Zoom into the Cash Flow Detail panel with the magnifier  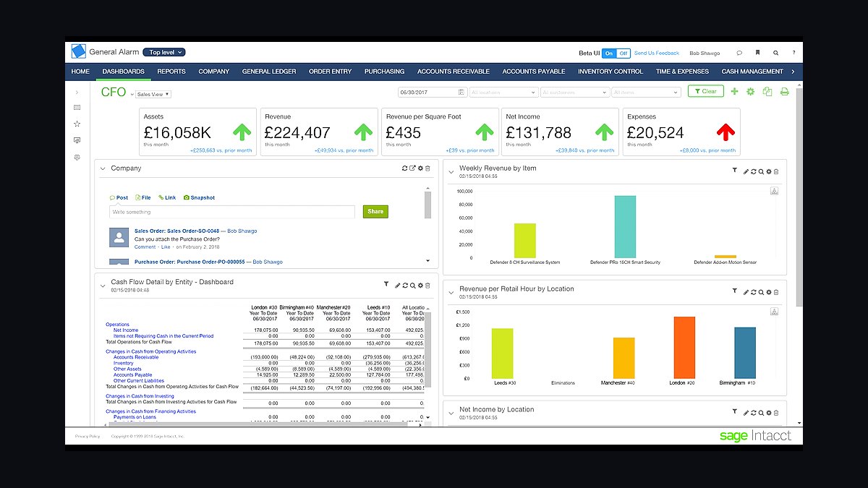[x=412, y=286]
